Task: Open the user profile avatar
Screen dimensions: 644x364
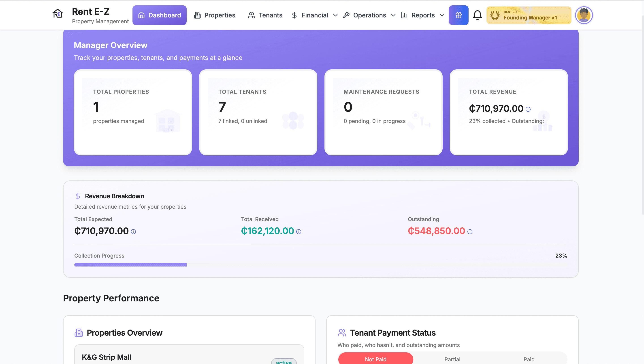Action: pyautogui.click(x=584, y=15)
